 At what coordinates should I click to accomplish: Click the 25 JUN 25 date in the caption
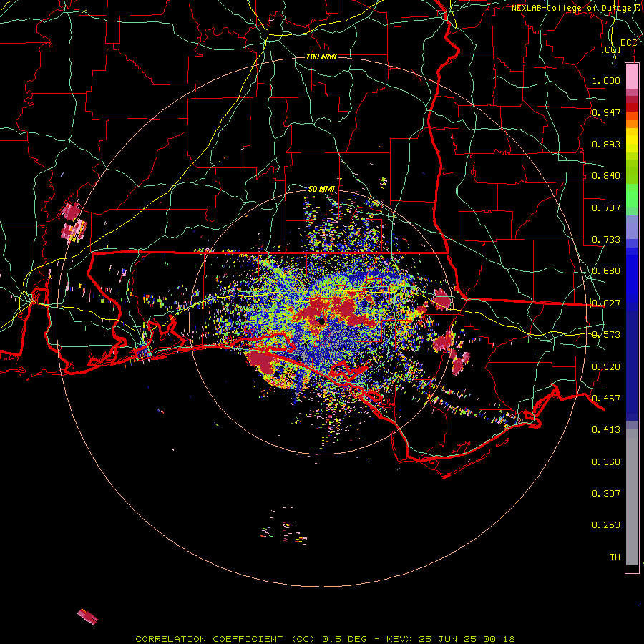(447, 639)
